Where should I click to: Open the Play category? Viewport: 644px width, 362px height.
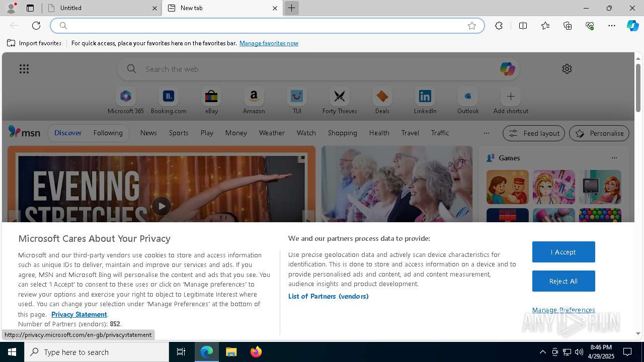207,133
